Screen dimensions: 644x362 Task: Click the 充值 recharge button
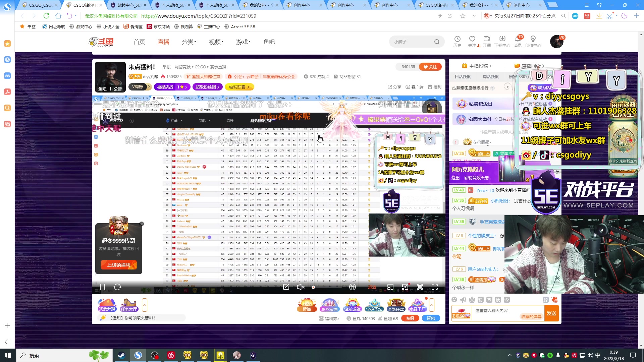410,318
